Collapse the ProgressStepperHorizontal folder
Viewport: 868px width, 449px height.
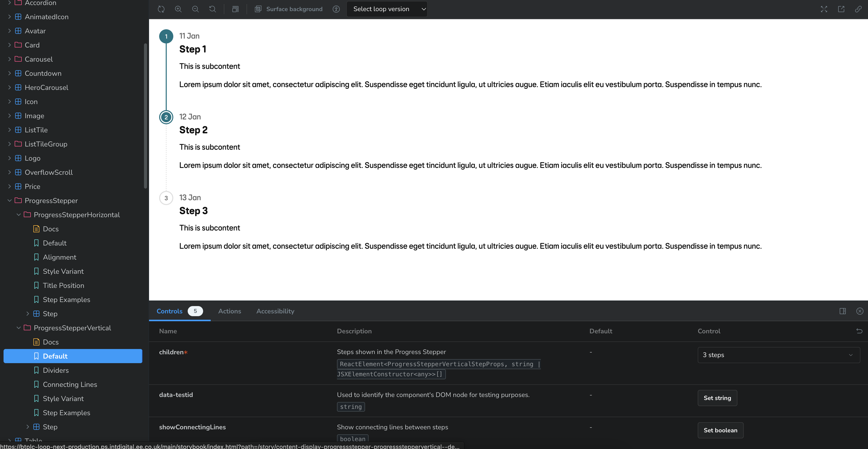(x=19, y=215)
